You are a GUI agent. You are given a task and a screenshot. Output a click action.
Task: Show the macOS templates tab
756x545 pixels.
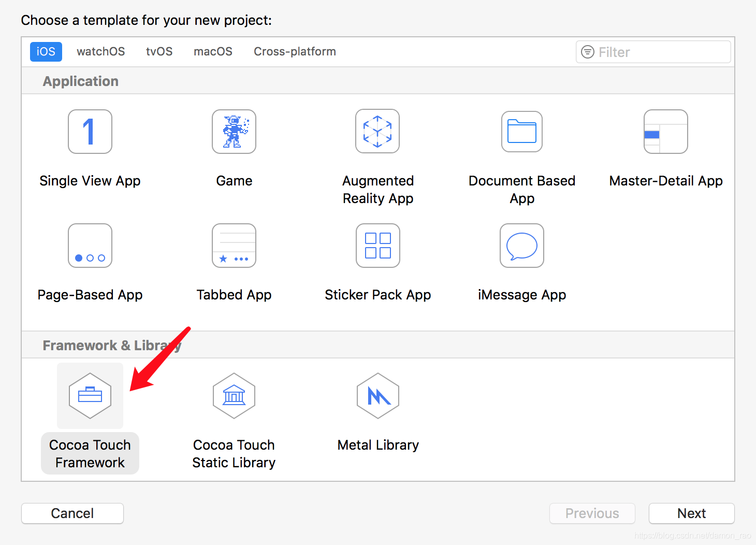point(213,52)
